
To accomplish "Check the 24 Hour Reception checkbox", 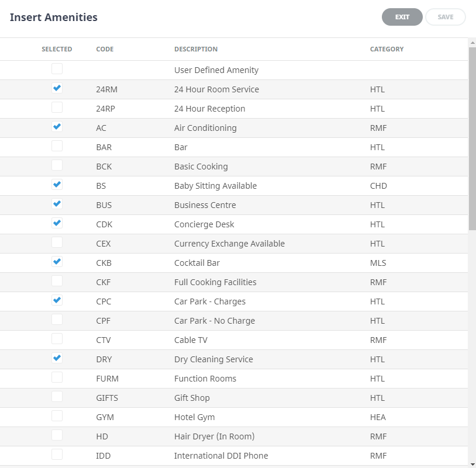I will [57, 108].
